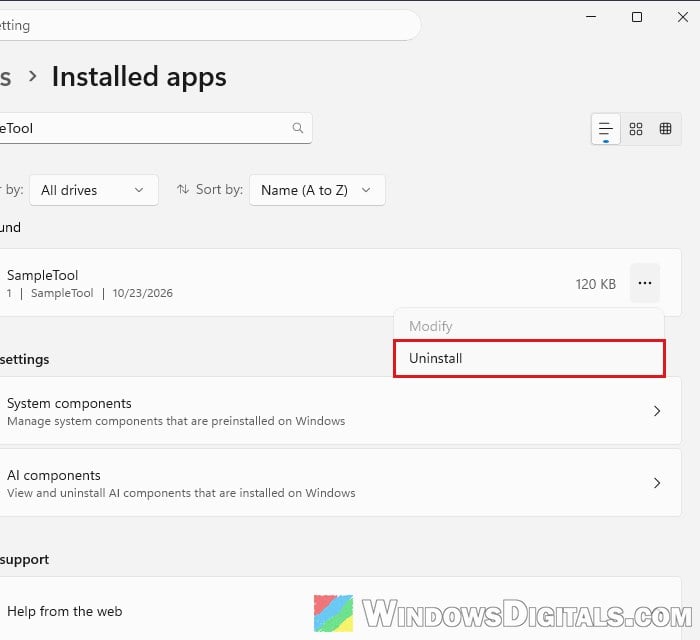Open the AI components chevron arrow
The image size is (700, 640).
657,482
